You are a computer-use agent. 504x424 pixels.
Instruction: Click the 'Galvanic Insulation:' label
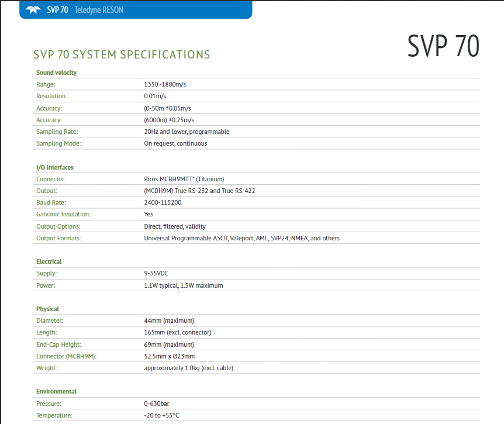click(x=63, y=214)
